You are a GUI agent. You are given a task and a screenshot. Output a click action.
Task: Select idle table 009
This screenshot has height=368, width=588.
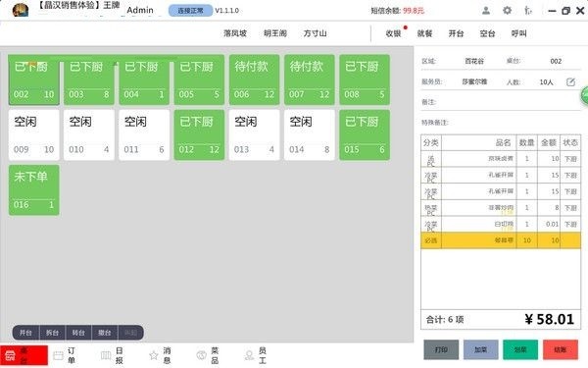coord(33,135)
